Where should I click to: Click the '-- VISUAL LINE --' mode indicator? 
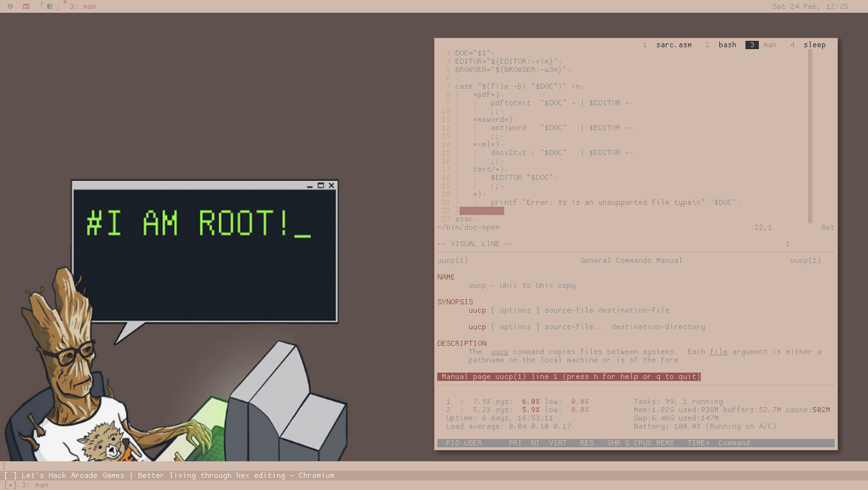coord(475,244)
